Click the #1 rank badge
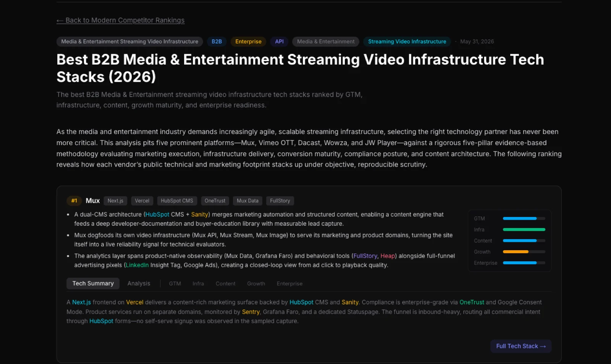611x364 pixels. (74, 201)
